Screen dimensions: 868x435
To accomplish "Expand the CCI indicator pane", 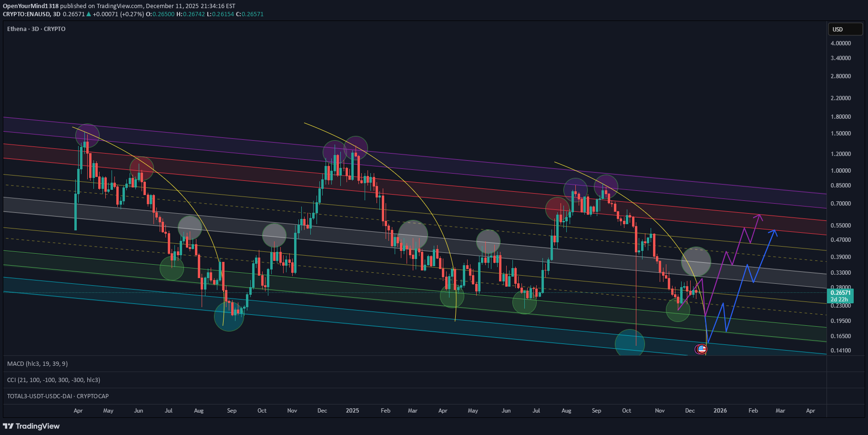I will (53, 380).
